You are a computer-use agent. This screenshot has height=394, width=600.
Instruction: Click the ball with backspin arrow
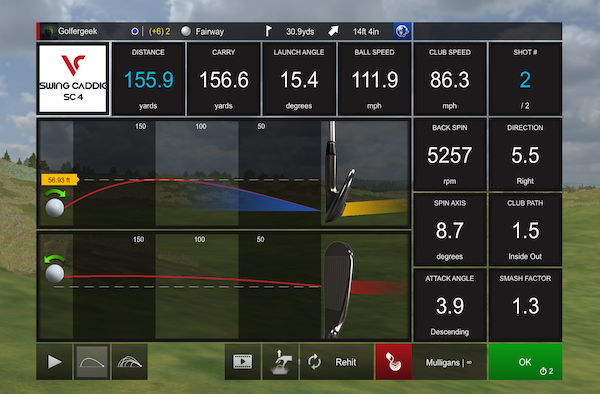click(55, 204)
